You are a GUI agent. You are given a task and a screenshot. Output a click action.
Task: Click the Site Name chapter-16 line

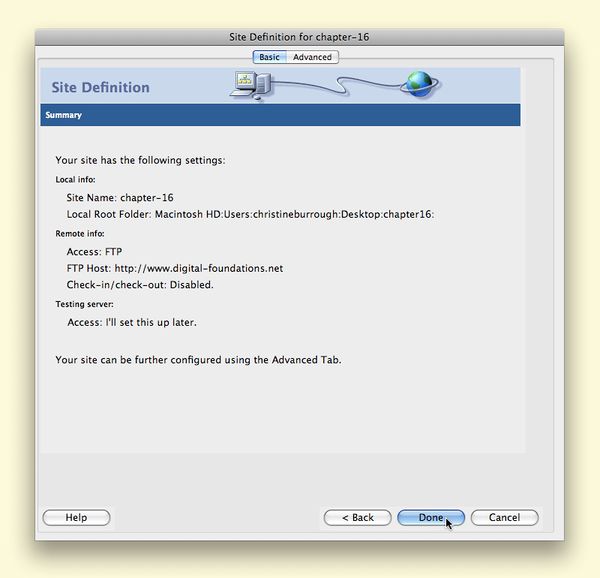120,197
